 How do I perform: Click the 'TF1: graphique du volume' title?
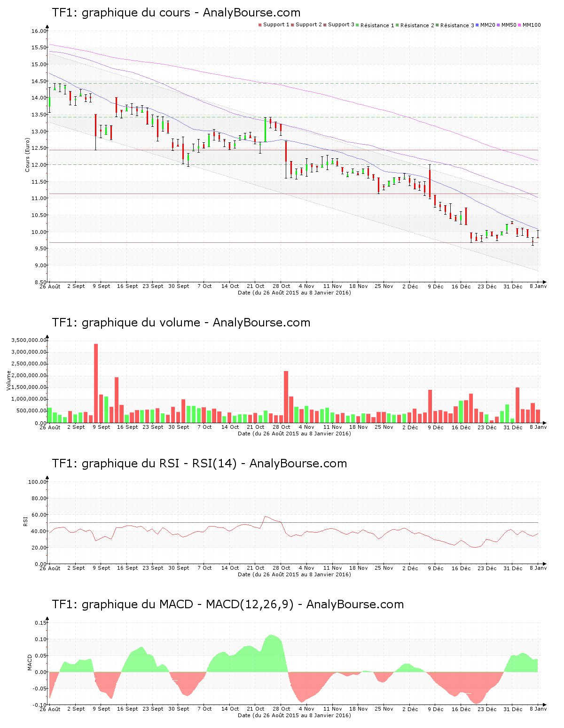[x=181, y=323]
